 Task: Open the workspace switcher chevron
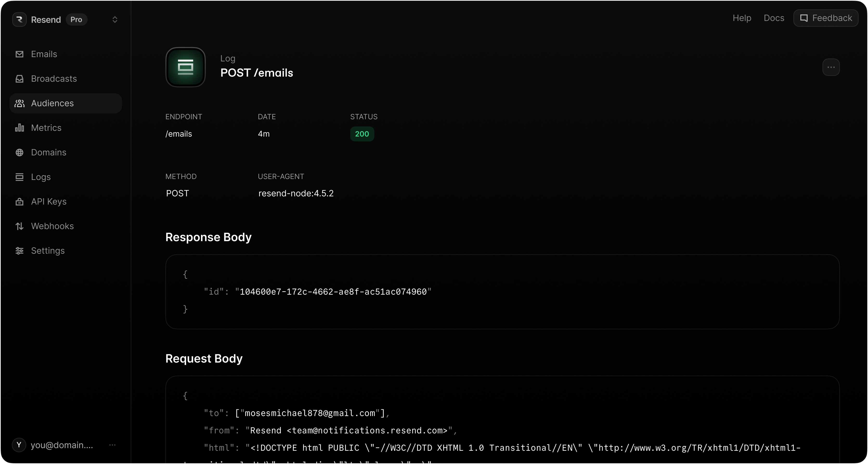[115, 20]
